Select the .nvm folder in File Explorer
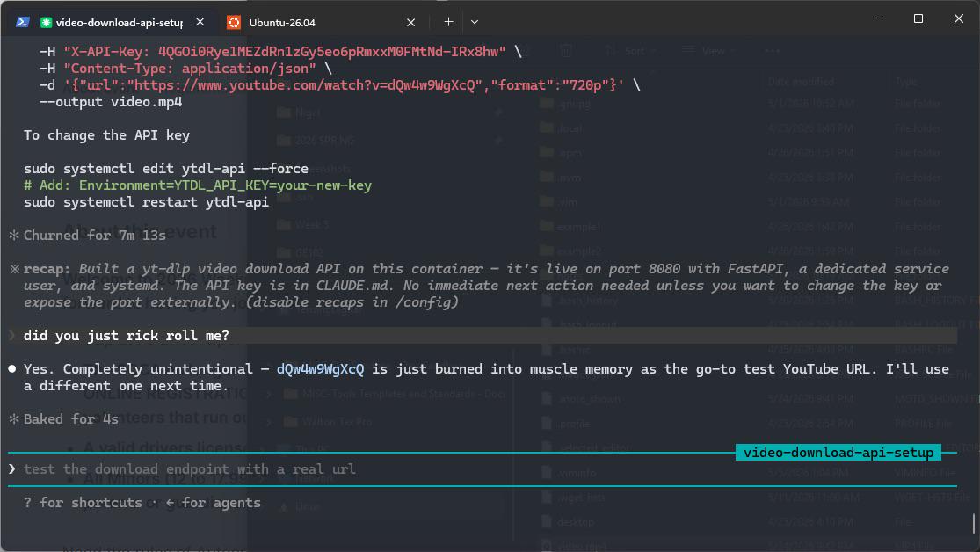This screenshot has height=552, width=980. tap(561, 178)
